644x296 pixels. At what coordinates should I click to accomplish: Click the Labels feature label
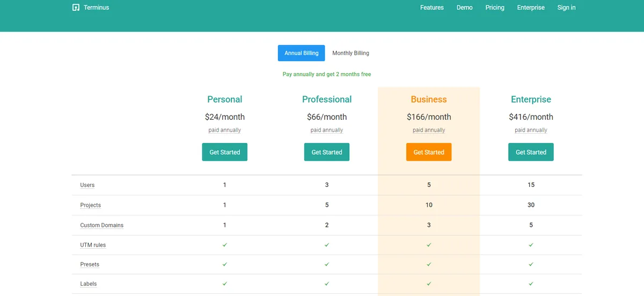click(x=88, y=284)
